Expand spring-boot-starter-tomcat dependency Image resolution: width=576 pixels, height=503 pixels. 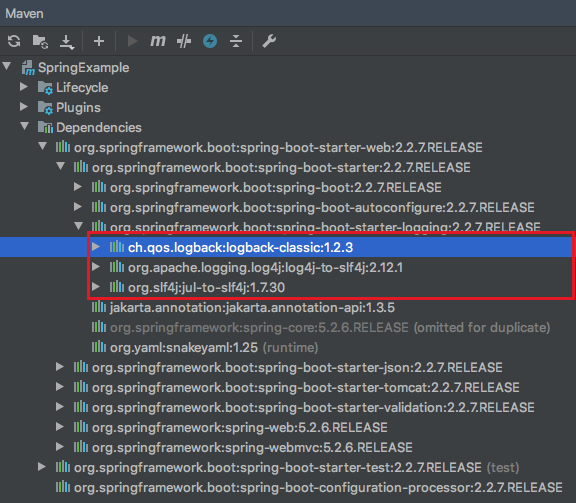[x=60, y=387]
